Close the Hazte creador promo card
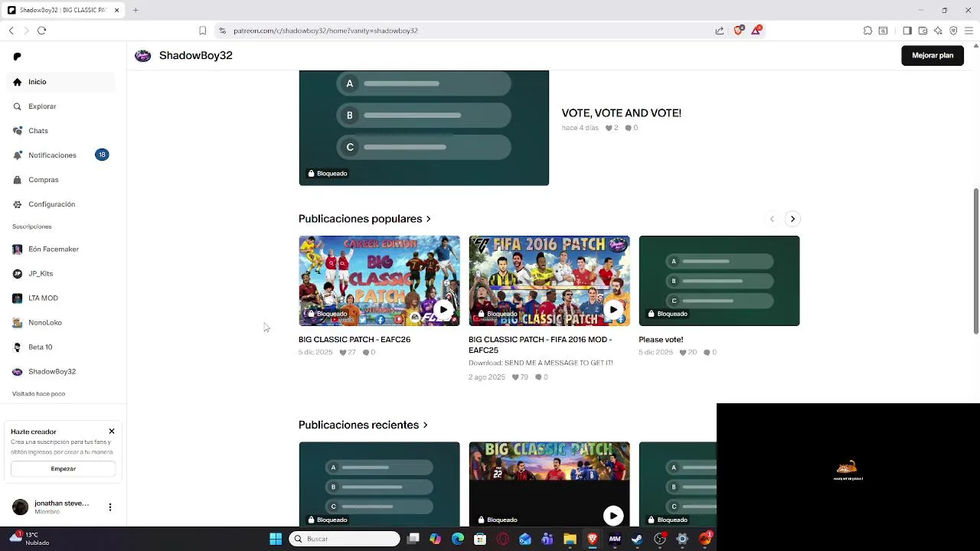The image size is (980, 551). pyautogui.click(x=112, y=432)
